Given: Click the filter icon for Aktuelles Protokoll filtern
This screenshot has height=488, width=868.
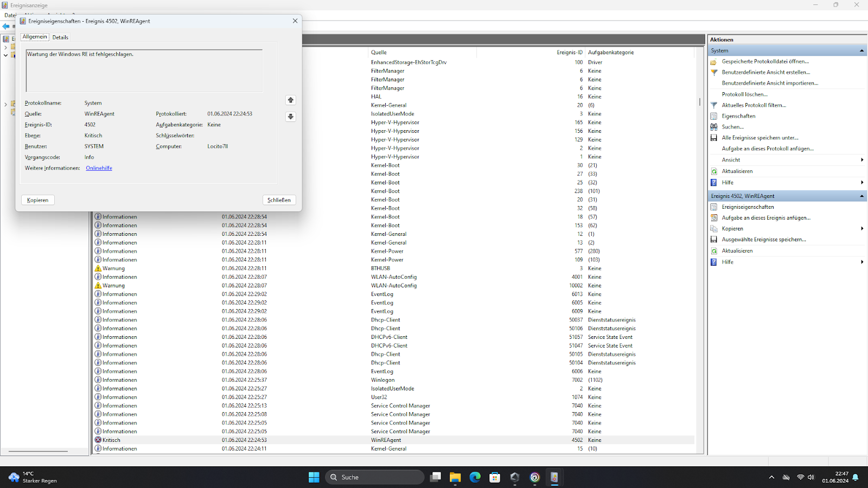Looking at the screenshot, I should click(714, 105).
